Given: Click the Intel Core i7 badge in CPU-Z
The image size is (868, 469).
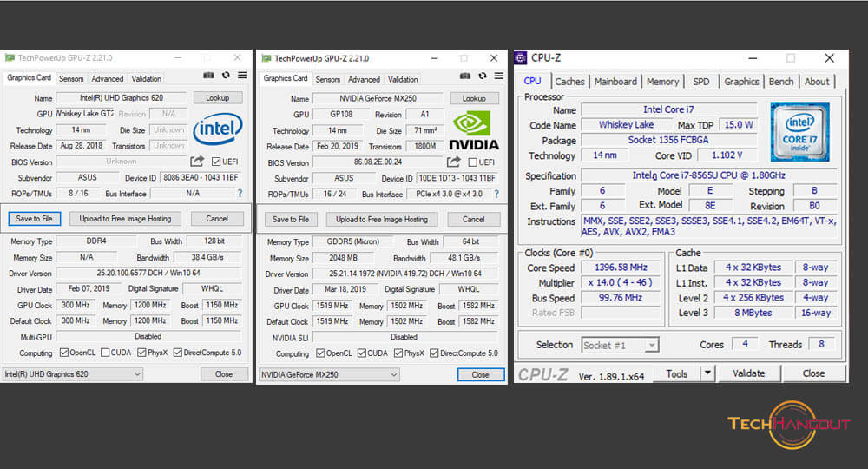Looking at the screenshot, I should pos(800,132).
